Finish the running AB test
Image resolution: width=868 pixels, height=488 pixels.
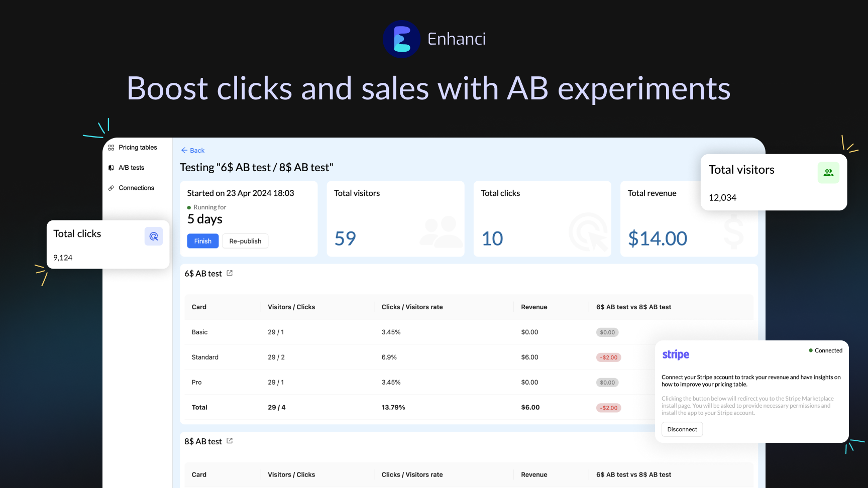tap(203, 241)
